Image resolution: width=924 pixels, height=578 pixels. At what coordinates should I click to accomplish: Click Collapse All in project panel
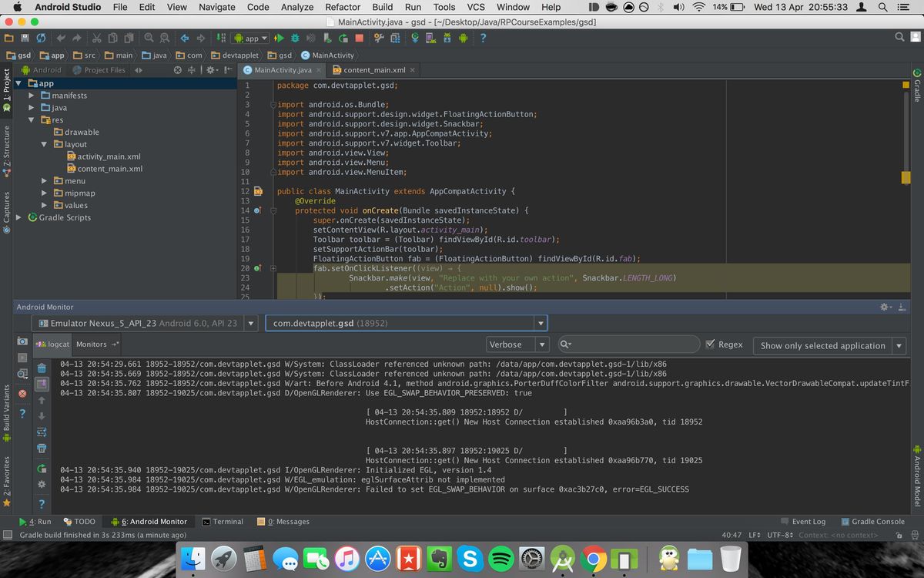tap(192, 69)
